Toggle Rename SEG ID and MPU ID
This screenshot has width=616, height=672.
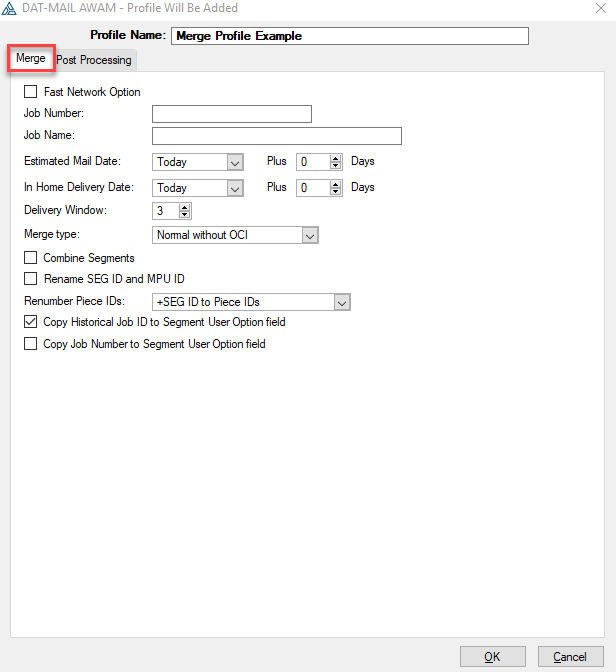pyautogui.click(x=30, y=279)
